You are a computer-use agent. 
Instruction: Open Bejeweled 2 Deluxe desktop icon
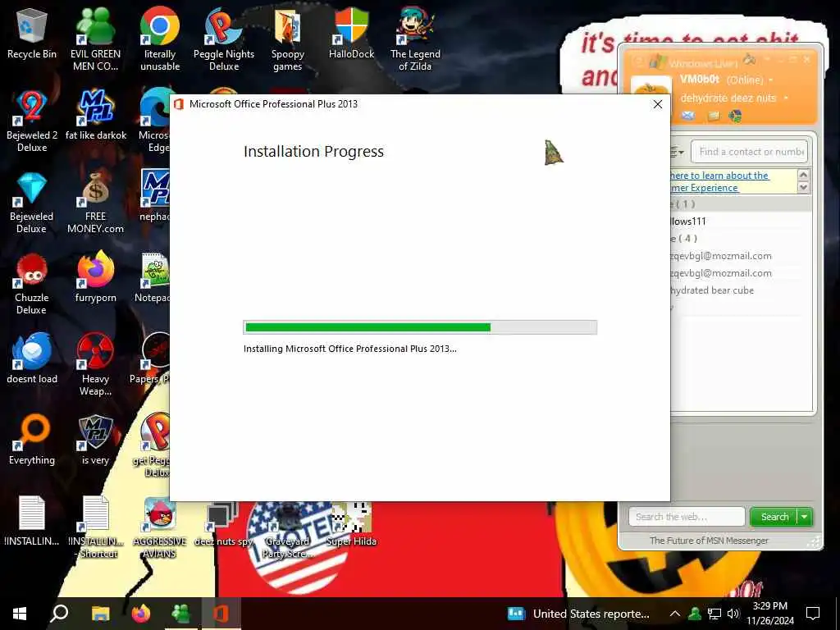click(x=32, y=121)
